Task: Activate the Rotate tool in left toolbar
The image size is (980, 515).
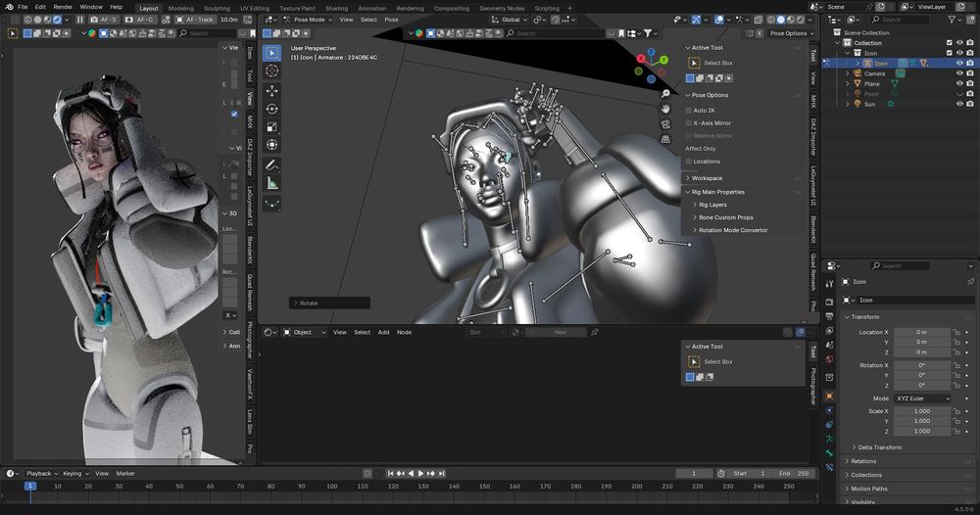Action: pyautogui.click(x=271, y=109)
